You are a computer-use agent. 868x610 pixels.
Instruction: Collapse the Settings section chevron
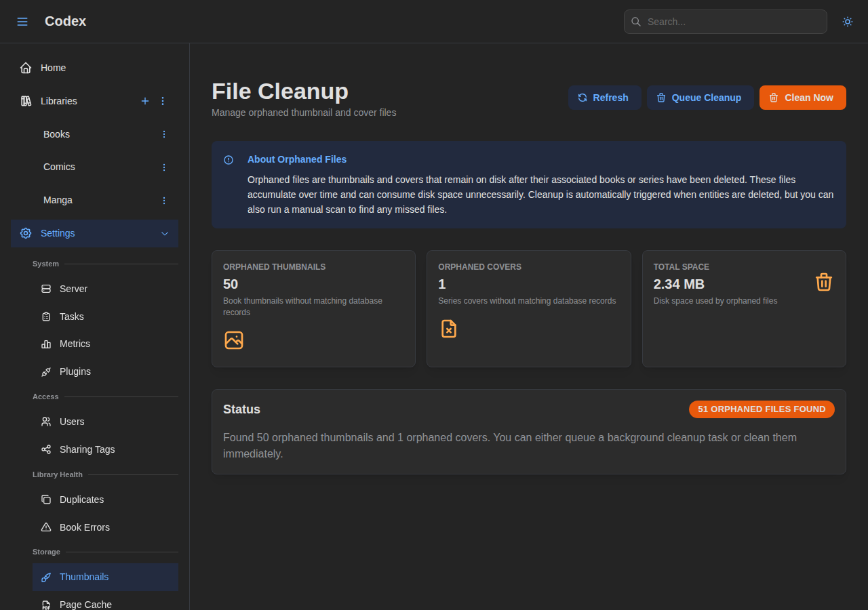[165, 233]
